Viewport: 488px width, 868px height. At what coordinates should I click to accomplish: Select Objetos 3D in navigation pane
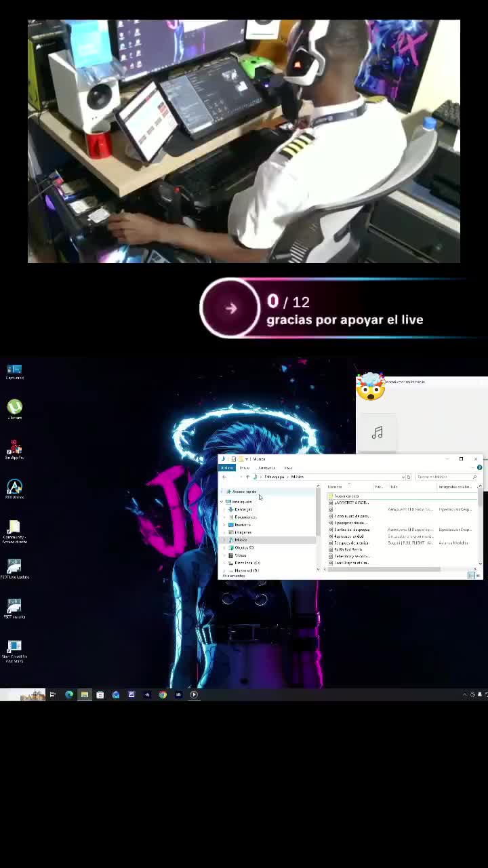pyautogui.click(x=244, y=548)
